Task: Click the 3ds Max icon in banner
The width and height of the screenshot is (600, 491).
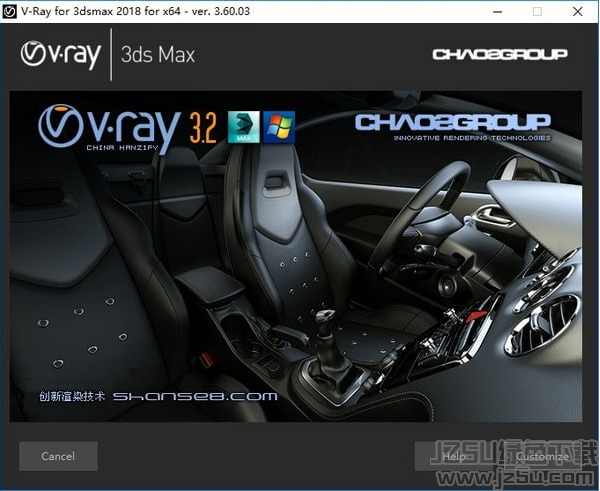Action: pyautogui.click(x=244, y=128)
